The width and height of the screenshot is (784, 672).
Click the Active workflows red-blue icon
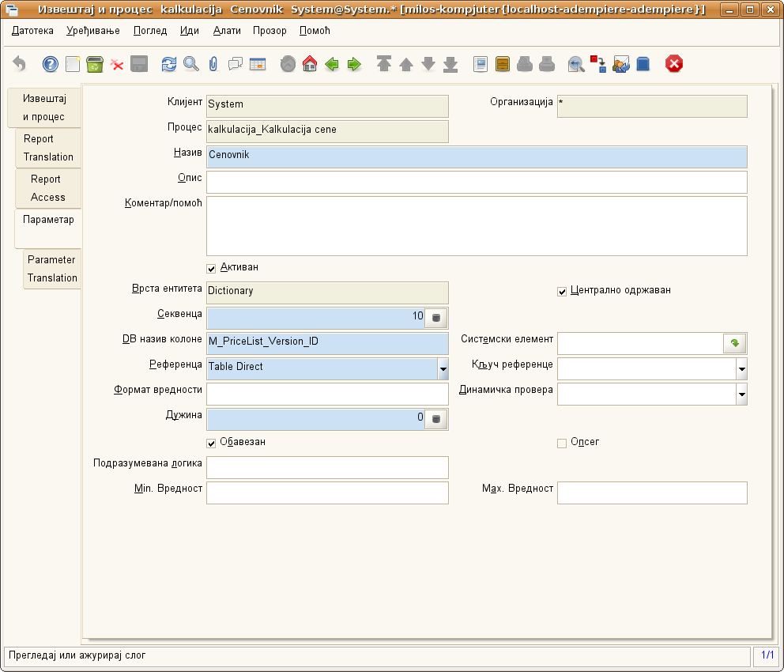click(598, 64)
